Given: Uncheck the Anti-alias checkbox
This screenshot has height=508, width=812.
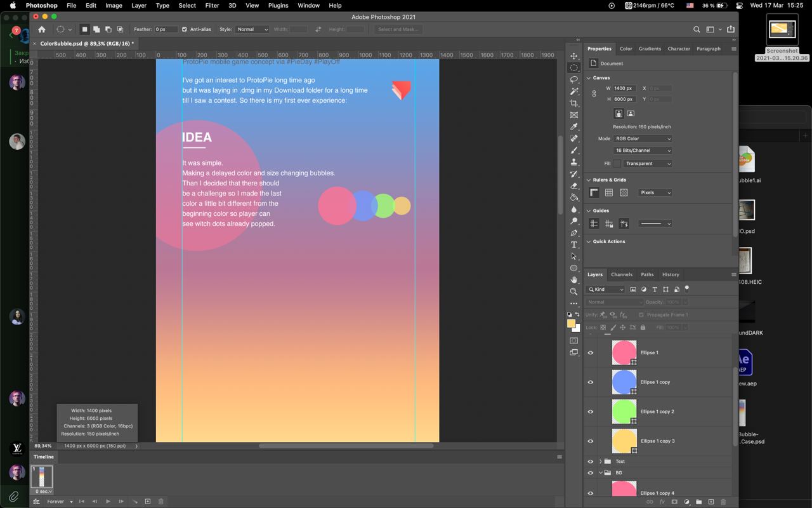Looking at the screenshot, I should 185,29.
